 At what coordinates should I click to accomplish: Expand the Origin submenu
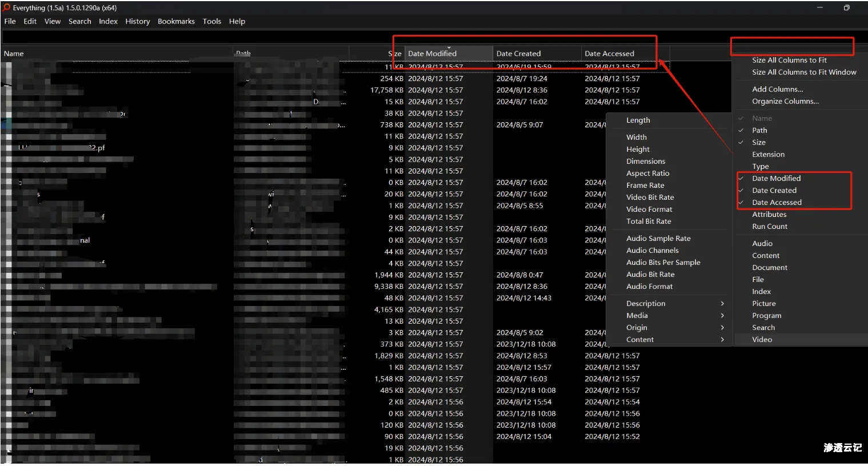[x=722, y=327]
